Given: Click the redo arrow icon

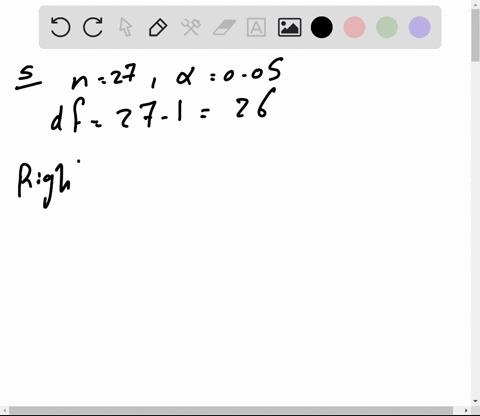Looking at the screenshot, I should point(93,27).
